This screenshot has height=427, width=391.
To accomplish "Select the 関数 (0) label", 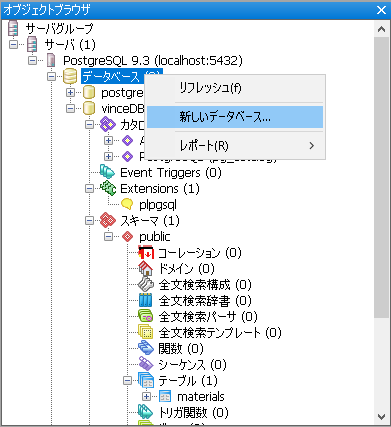I will tap(181, 348).
